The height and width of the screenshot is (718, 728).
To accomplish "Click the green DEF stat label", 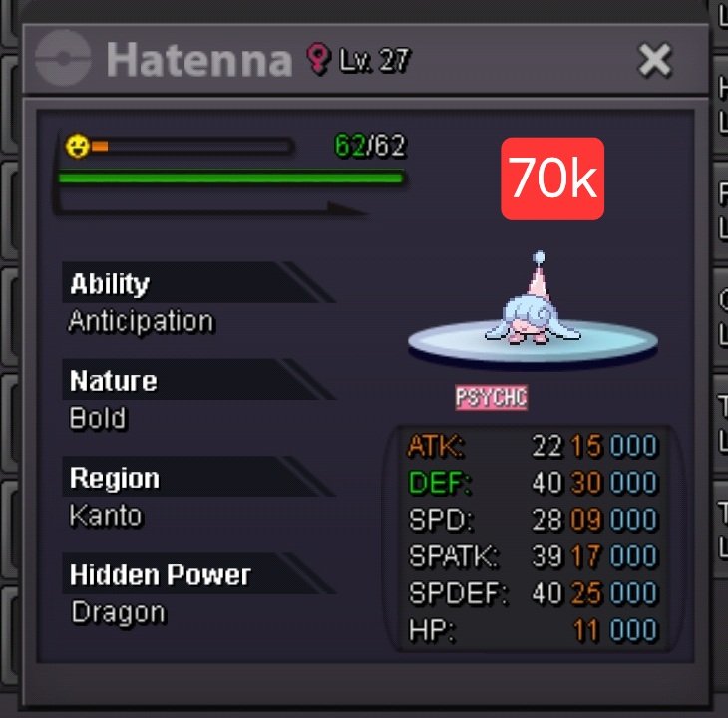I will [439, 483].
